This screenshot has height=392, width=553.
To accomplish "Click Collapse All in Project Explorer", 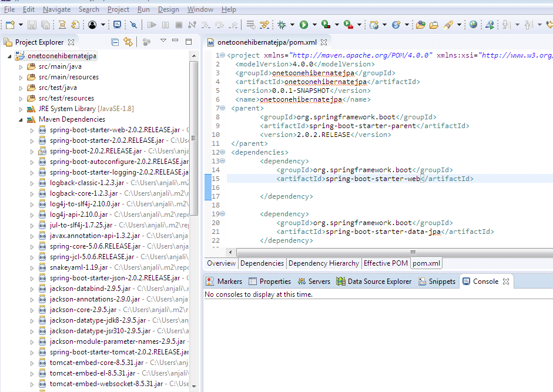I will [x=115, y=42].
